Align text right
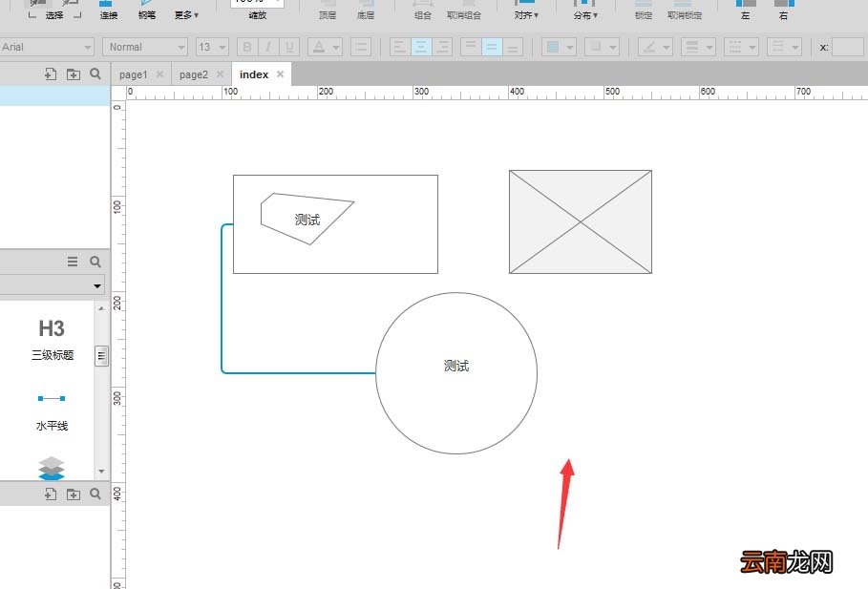The height and width of the screenshot is (589, 868). (442, 47)
